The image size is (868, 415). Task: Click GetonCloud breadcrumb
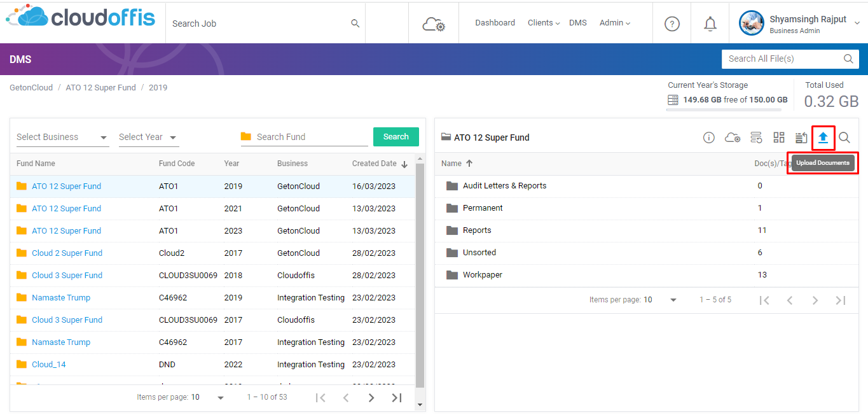tap(31, 87)
